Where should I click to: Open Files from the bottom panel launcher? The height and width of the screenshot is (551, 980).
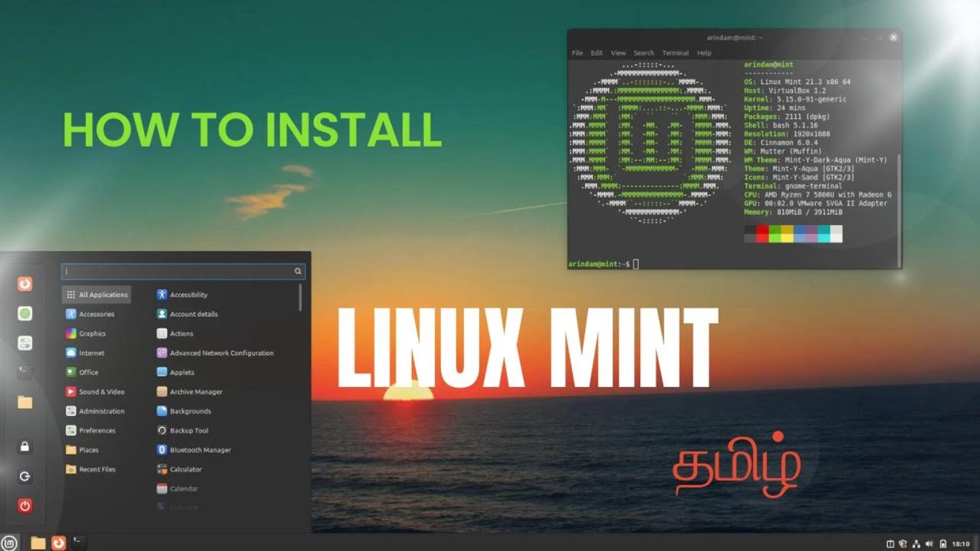coord(38,543)
